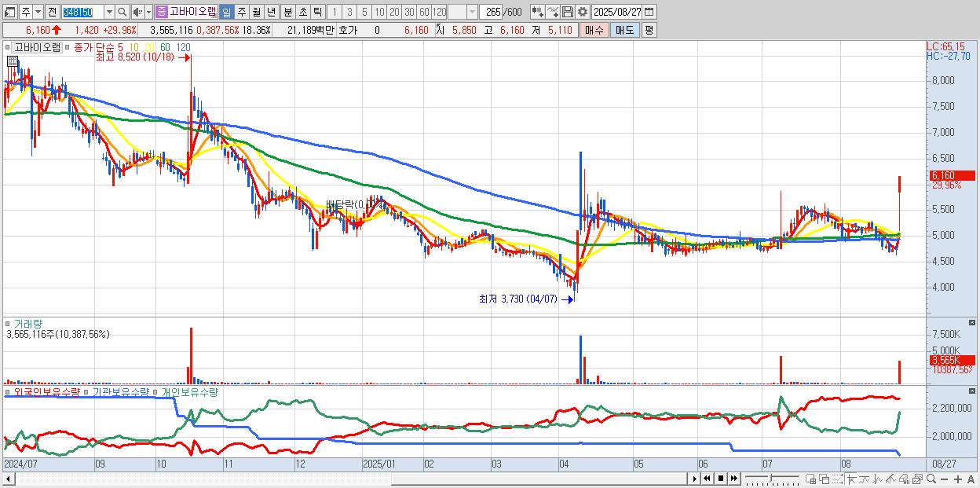Click the volume panel's top-right collapse icon
Viewport: 980px width, 488px height.
972,323
